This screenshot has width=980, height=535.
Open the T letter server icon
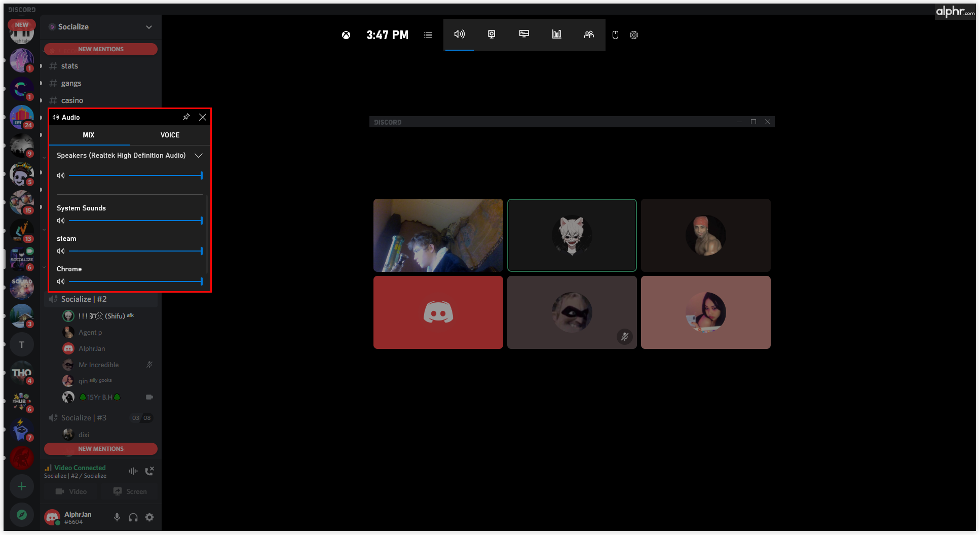point(22,345)
